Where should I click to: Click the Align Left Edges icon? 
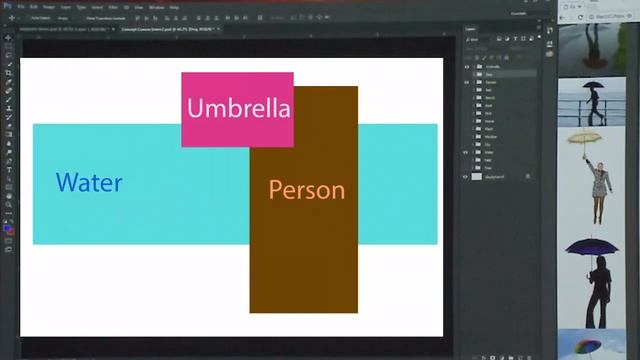(x=167, y=18)
